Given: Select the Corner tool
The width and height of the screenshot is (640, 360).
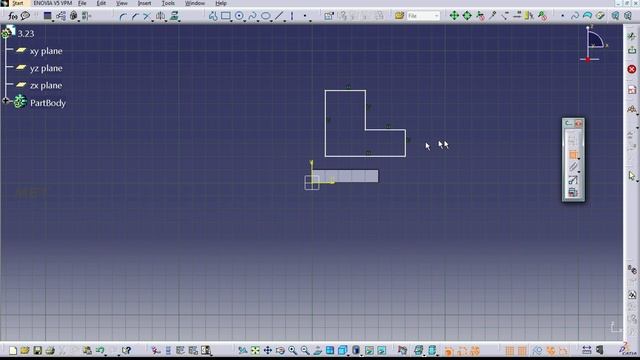Looking at the screenshot, I should click(x=122, y=16).
